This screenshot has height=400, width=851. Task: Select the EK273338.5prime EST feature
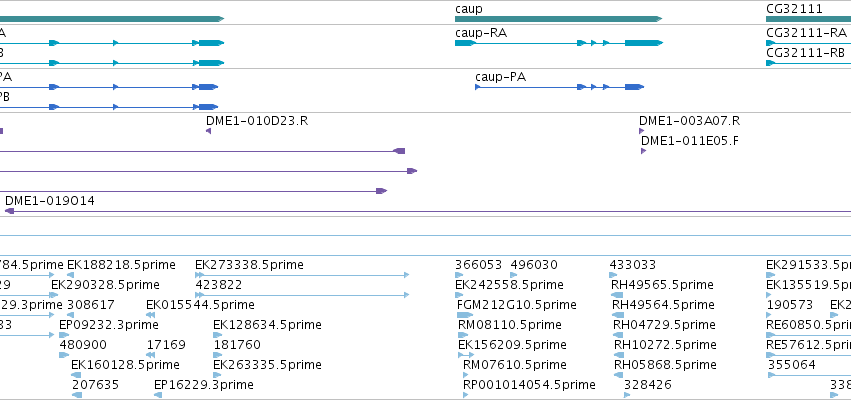tap(302, 275)
